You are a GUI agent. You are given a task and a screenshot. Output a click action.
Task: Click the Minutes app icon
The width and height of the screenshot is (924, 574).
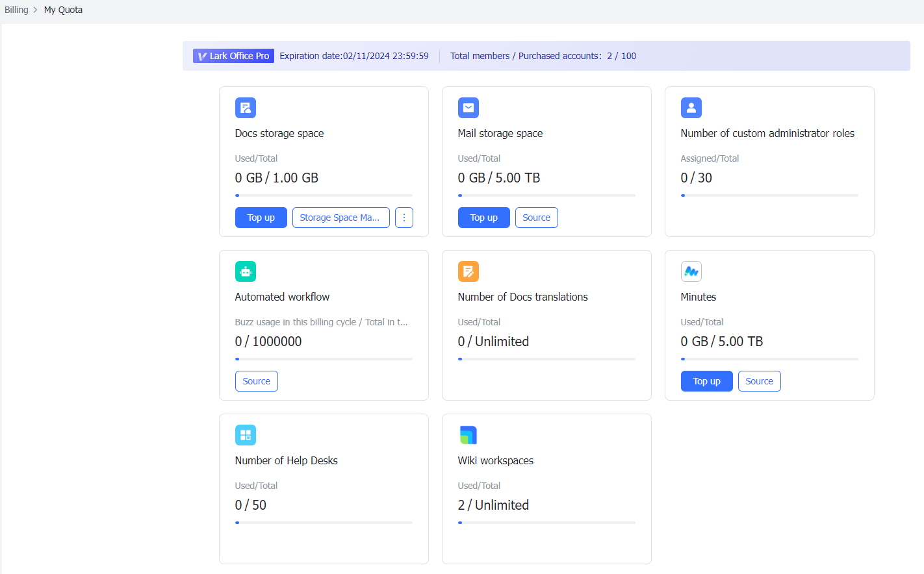pyautogui.click(x=691, y=271)
